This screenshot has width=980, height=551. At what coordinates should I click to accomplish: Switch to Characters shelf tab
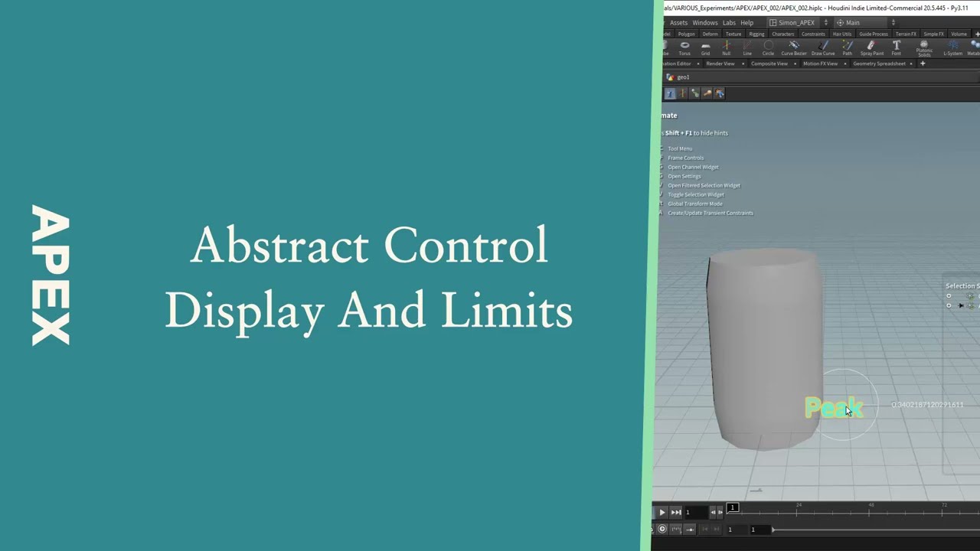pyautogui.click(x=782, y=34)
